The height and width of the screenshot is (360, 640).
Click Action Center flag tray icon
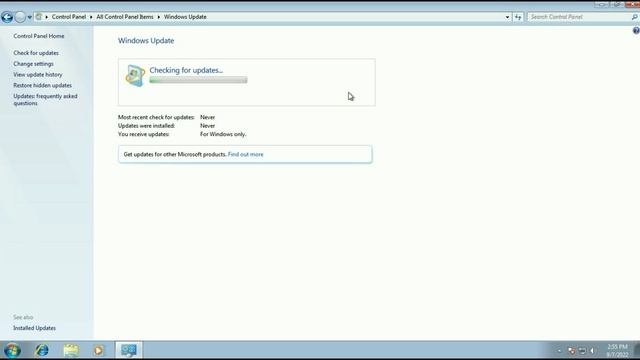(571, 351)
